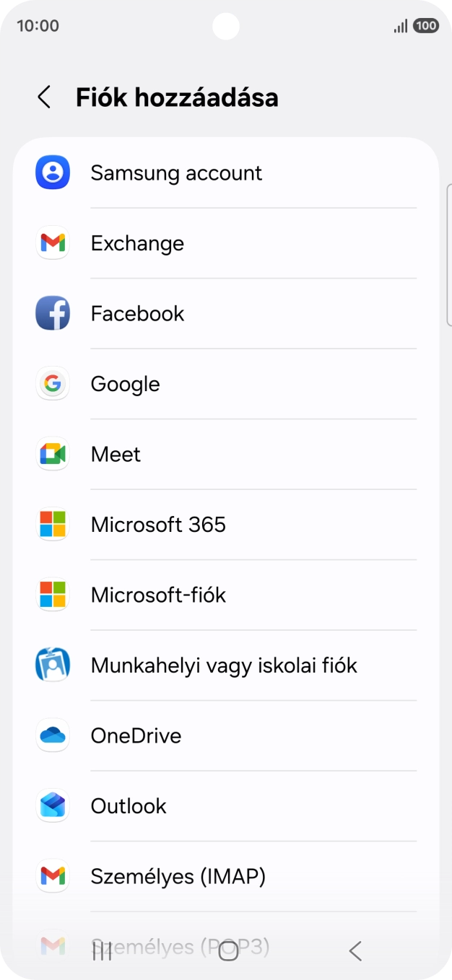The width and height of the screenshot is (452, 980).
Task: Select the Exchange mail icon
Action: [52, 243]
